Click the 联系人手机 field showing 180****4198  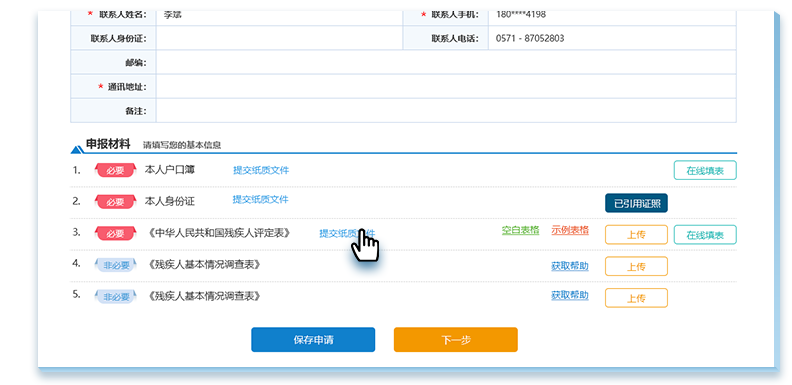click(612, 17)
